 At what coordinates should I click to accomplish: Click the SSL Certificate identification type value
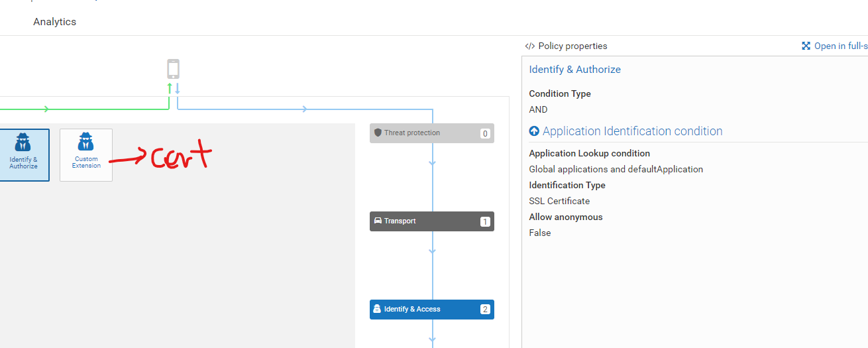[559, 201]
